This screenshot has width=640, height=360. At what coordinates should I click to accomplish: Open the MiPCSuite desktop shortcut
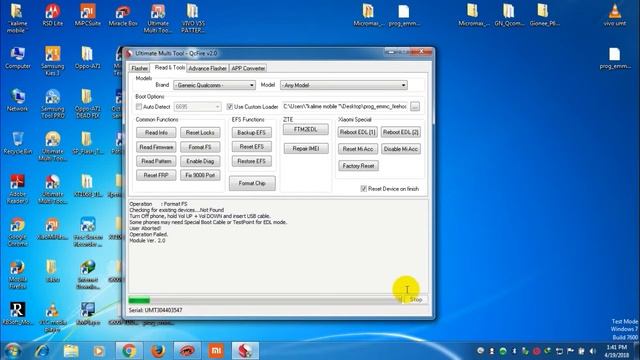87,16
